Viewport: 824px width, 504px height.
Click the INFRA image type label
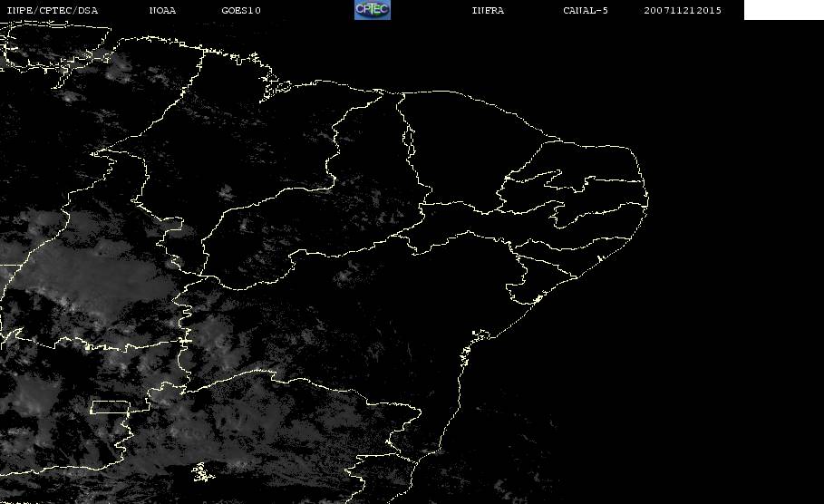[488, 11]
